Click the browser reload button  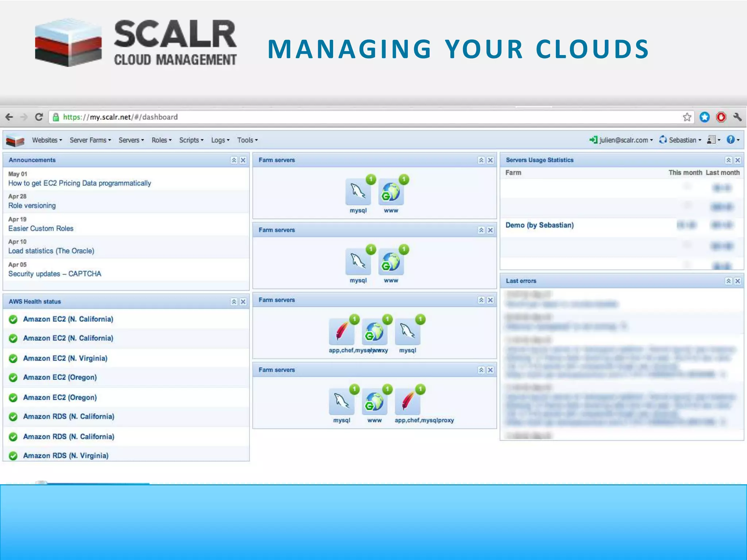[x=39, y=117]
